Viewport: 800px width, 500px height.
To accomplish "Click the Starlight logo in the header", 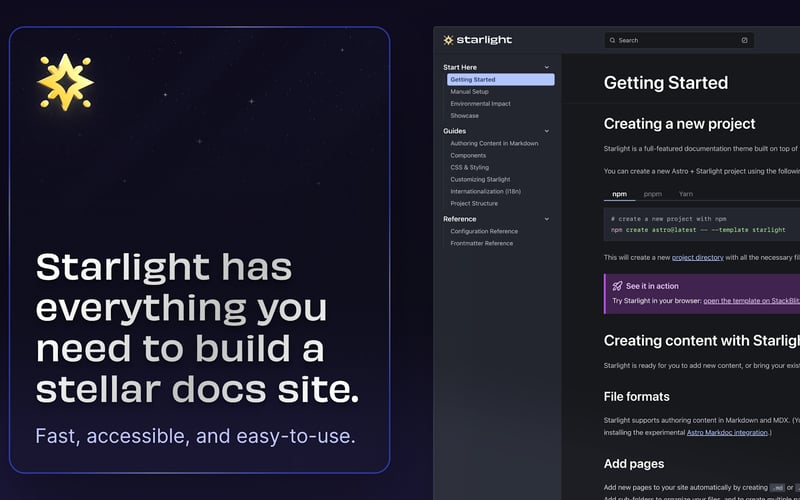I will click(x=478, y=40).
